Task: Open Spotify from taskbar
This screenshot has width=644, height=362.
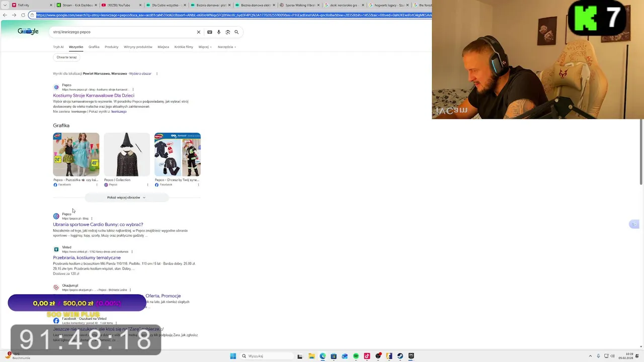Action: 356,356
